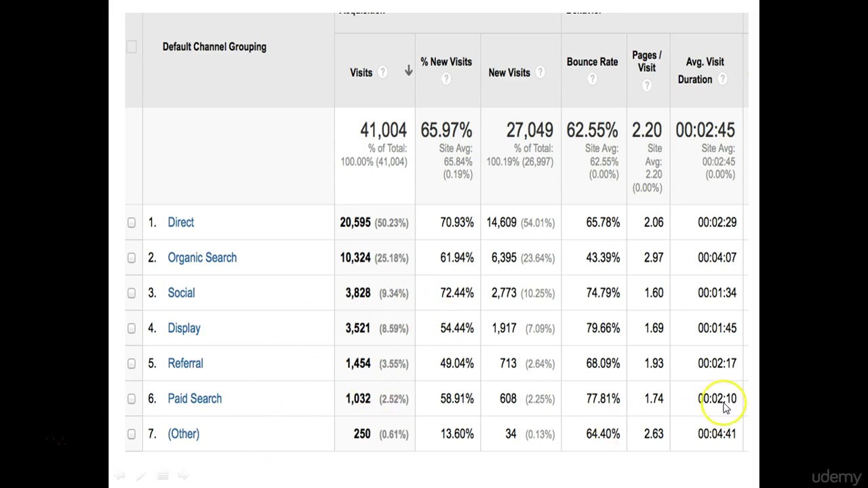This screenshot has width=868, height=488.
Task: Open the (Other) channel link
Action: (x=183, y=434)
